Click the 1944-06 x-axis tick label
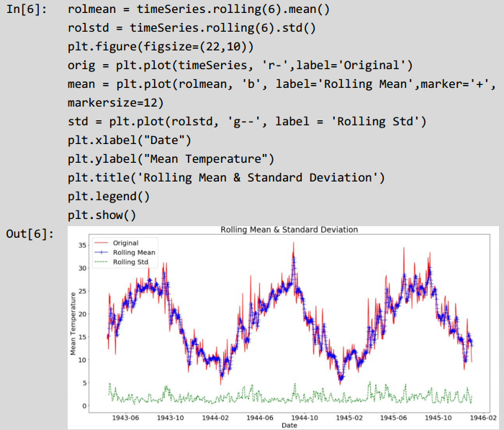Image resolution: width=504 pixels, height=430 pixels. [260, 418]
